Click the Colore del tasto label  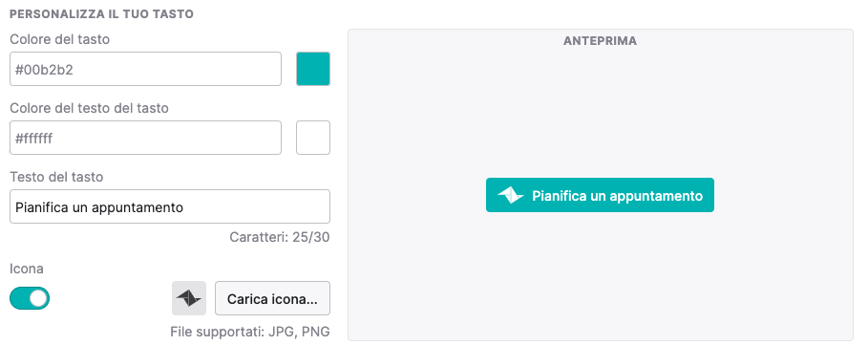pyautogui.click(x=60, y=39)
